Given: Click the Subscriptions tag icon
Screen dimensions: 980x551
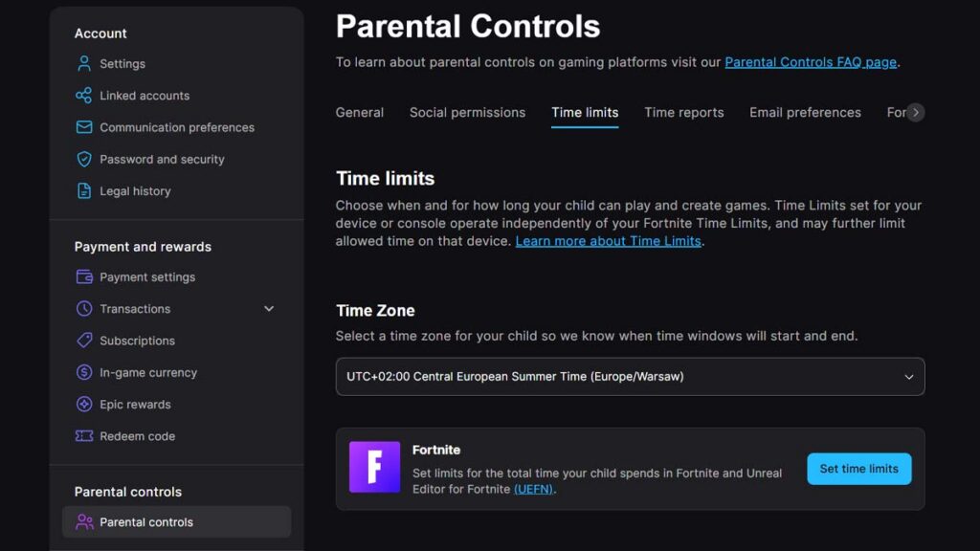Looking at the screenshot, I should tap(84, 341).
